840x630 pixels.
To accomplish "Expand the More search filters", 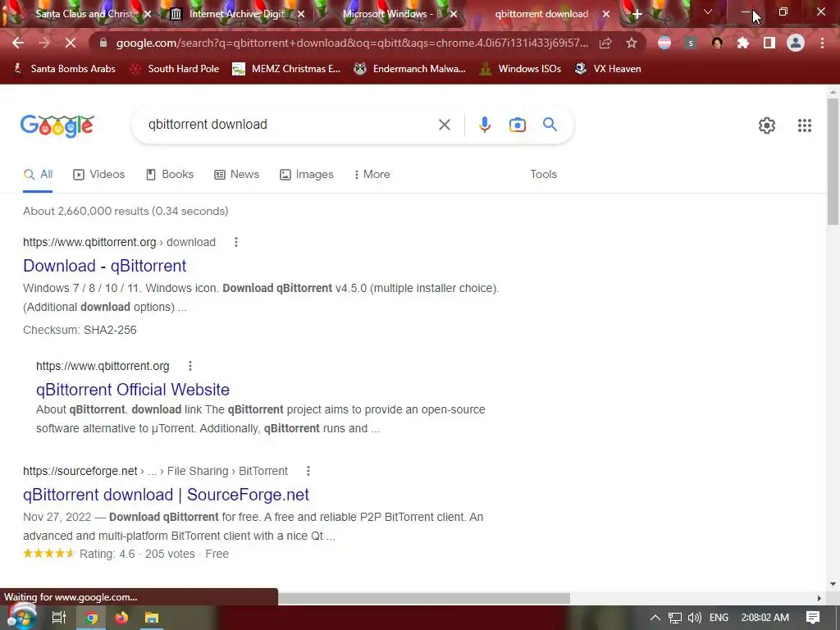I will point(372,174).
